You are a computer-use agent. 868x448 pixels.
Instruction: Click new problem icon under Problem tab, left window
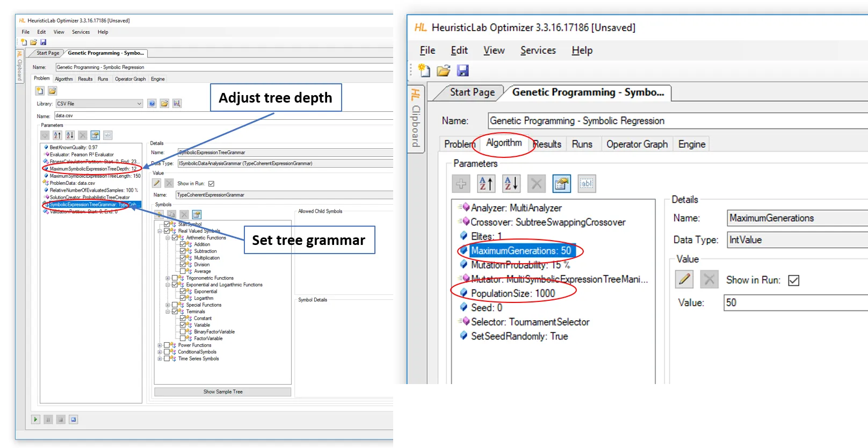[40, 91]
